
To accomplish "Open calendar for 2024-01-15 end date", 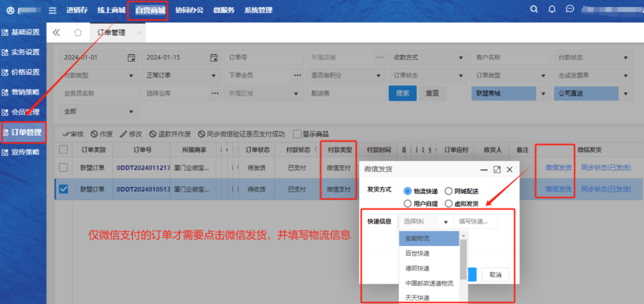I will 213,58.
